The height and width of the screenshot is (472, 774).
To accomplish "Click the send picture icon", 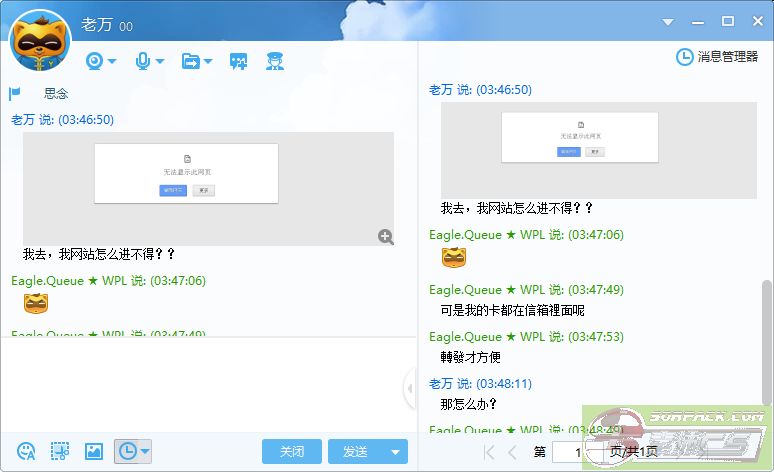I will (x=94, y=451).
